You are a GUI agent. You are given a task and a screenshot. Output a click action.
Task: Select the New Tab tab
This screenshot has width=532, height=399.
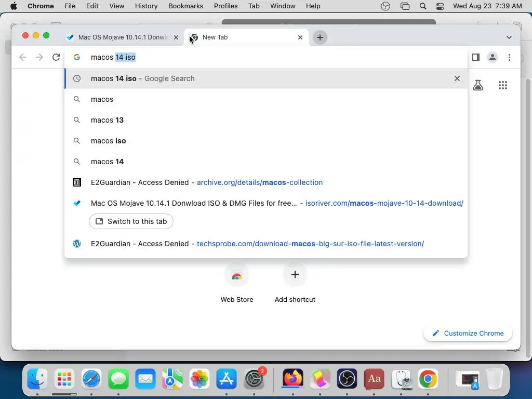(x=246, y=37)
